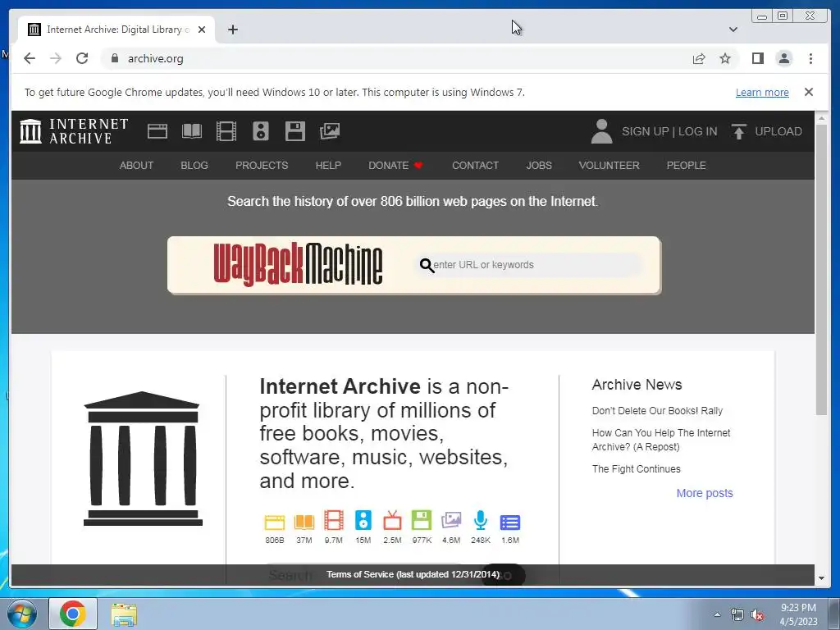The width and height of the screenshot is (840, 630).
Task: Dismiss the Chrome update notification bar
Action: click(808, 92)
